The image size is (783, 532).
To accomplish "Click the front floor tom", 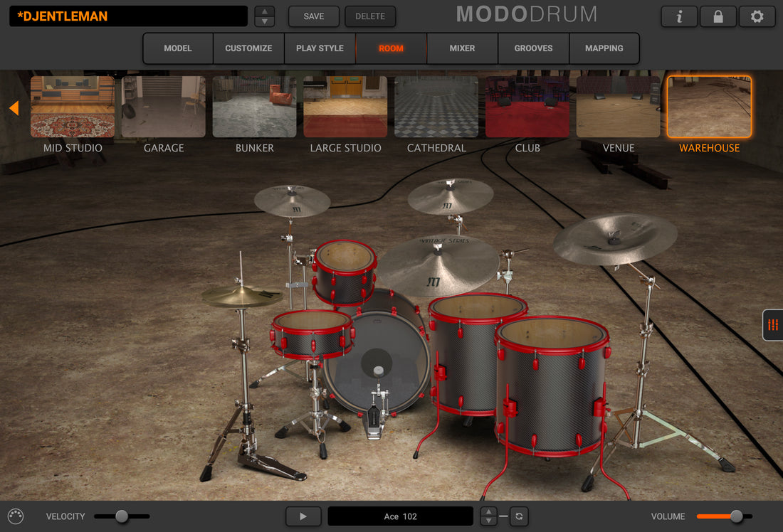I will point(553,385).
